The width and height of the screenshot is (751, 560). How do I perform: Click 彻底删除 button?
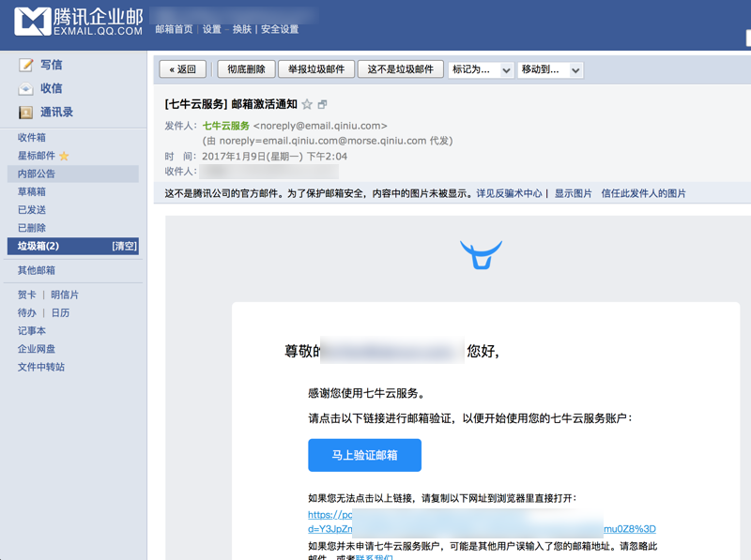pyautogui.click(x=246, y=69)
